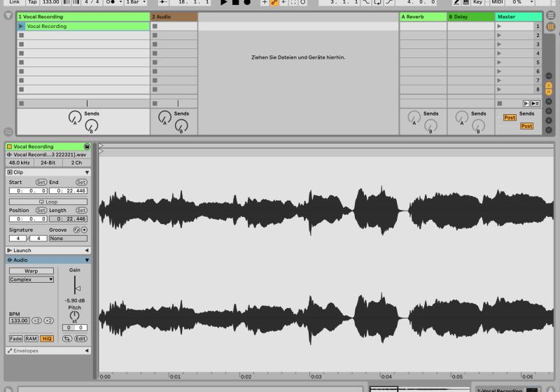
Task: Click the Save Default Clip icon
Action: pos(87,146)
